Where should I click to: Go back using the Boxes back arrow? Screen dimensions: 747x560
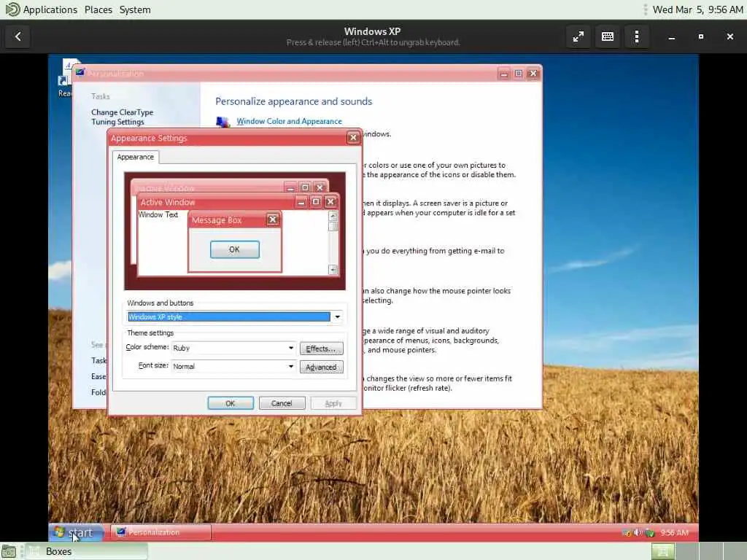[18, 36]
